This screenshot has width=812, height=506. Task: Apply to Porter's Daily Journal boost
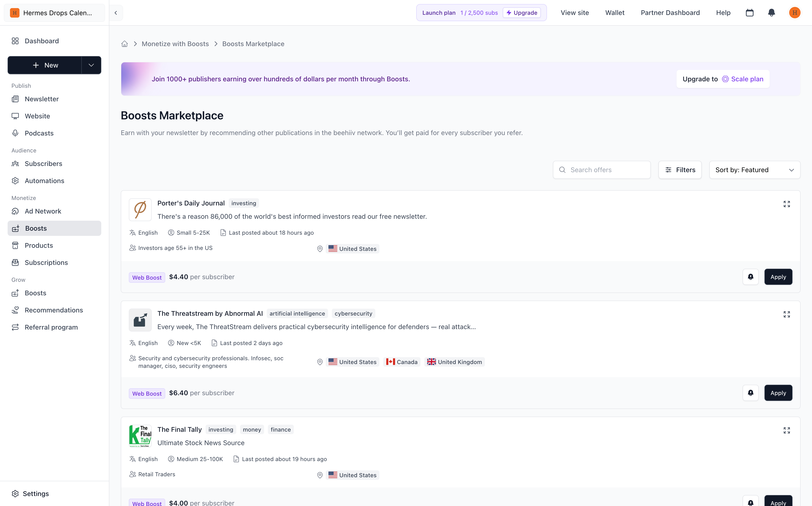[x=778, y=277]
